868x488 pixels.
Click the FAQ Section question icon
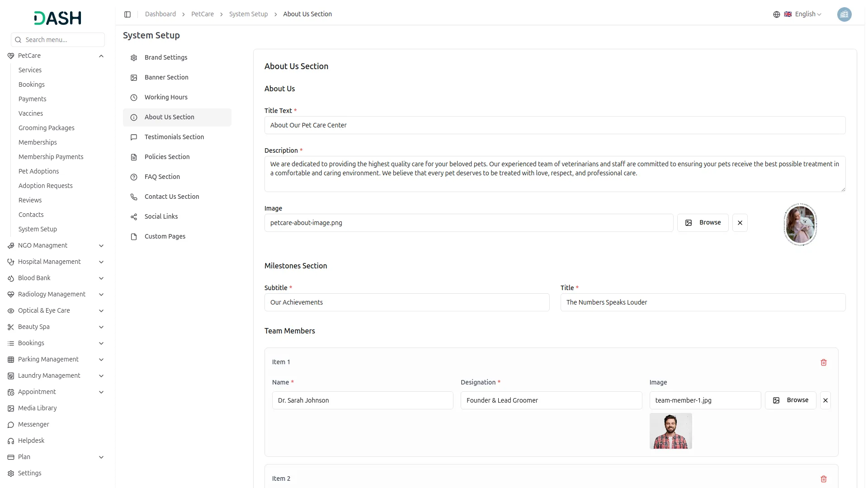(134, 177)
